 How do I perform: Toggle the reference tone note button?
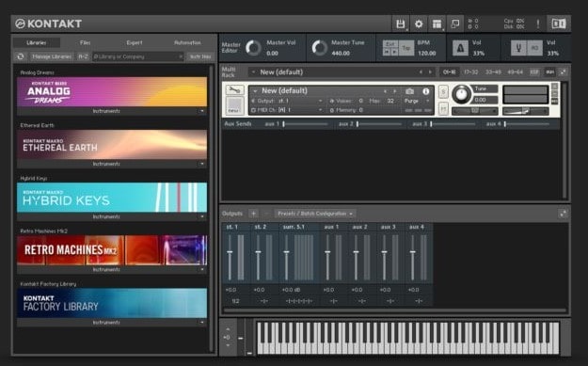pyautogui.click(x=534, y=48)
